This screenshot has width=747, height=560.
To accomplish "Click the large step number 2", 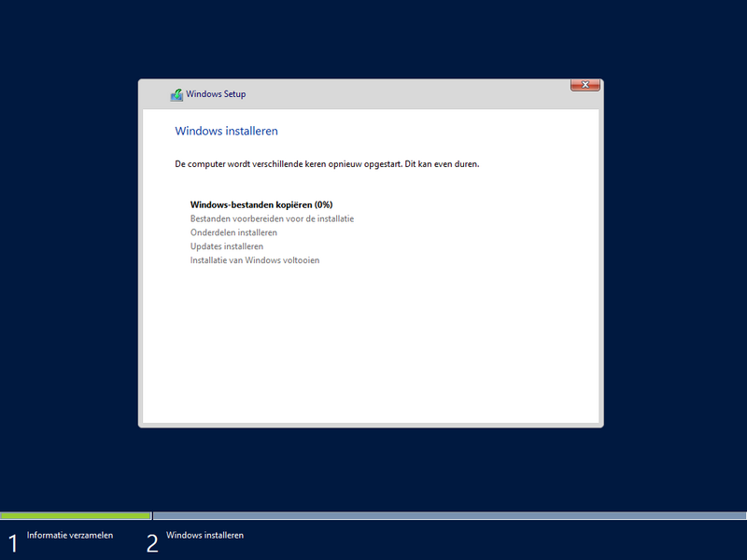I will tap(152, 543).
